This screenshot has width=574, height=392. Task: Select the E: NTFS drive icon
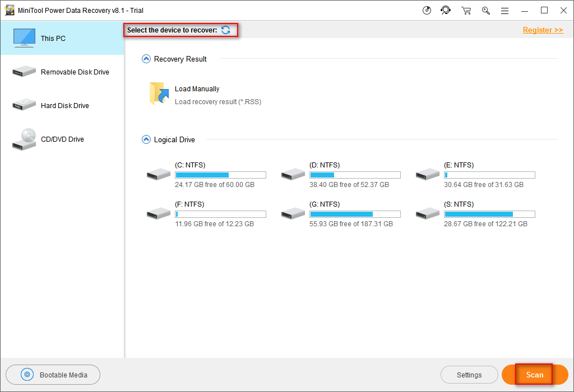point(428,174)
